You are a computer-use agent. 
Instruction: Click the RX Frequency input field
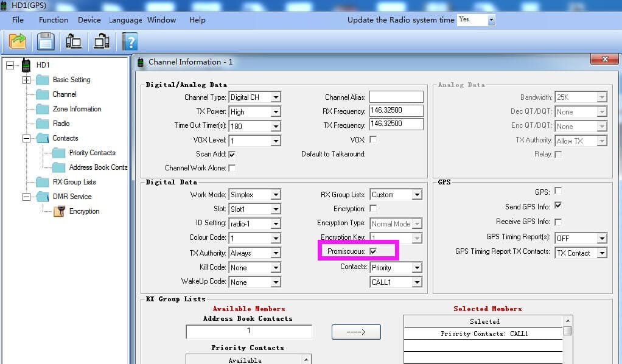click(x=396, y=111)
